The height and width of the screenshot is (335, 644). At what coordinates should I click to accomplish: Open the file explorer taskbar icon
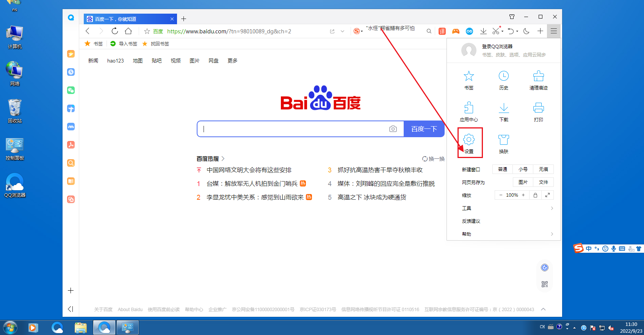tap(81, 327)
